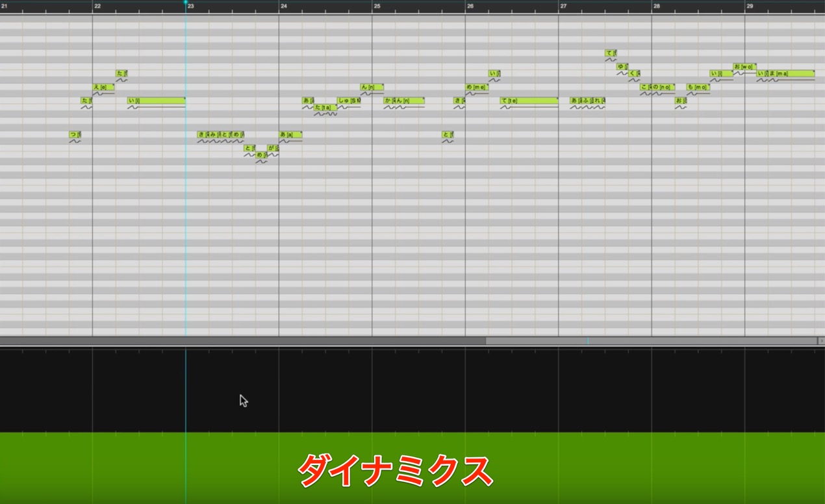Select the く note
This screenshot has height=504, width=825.
(x=634, y=73)
